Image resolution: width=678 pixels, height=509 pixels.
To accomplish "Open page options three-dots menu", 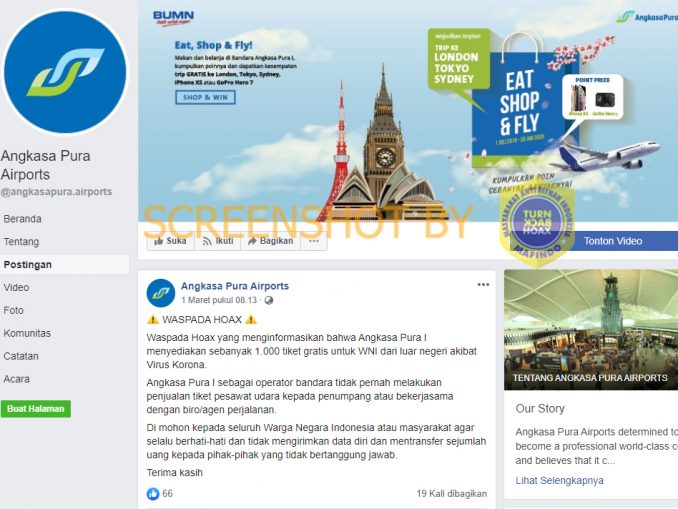I will coord(314,241).
